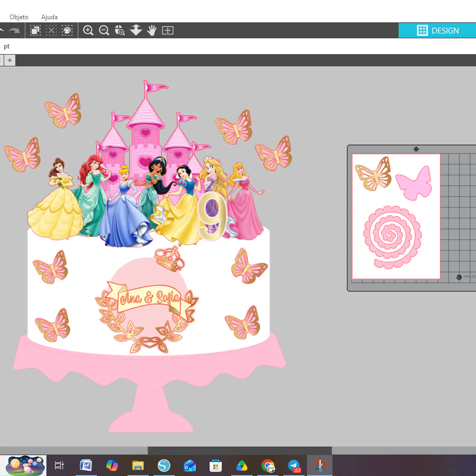Screen dimensions: 476x476
Task: Select the gold crown above the banner
Action: (169, 258)
